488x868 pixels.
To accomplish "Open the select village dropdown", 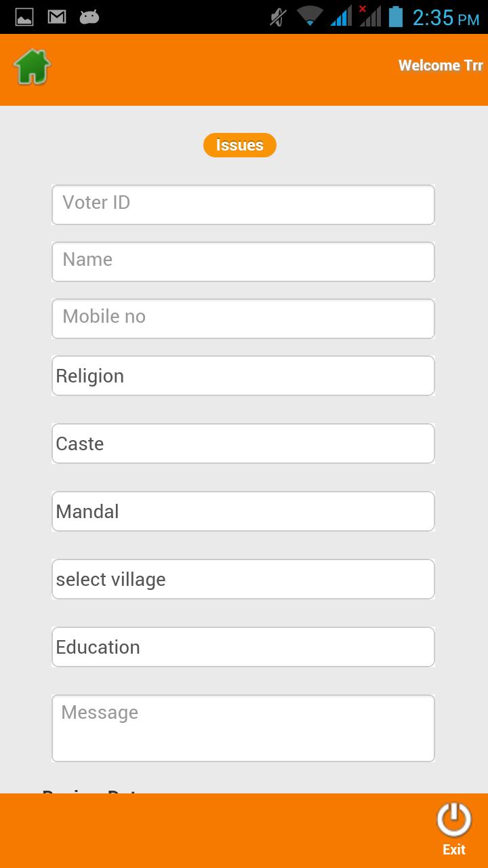I will [x=243, y=579].
